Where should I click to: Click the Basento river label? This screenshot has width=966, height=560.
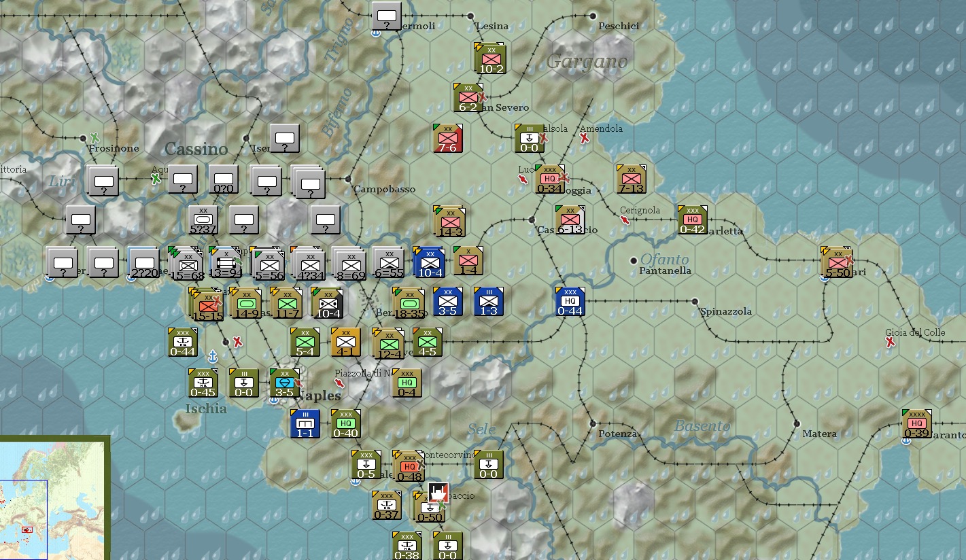(x=702, y=426)
